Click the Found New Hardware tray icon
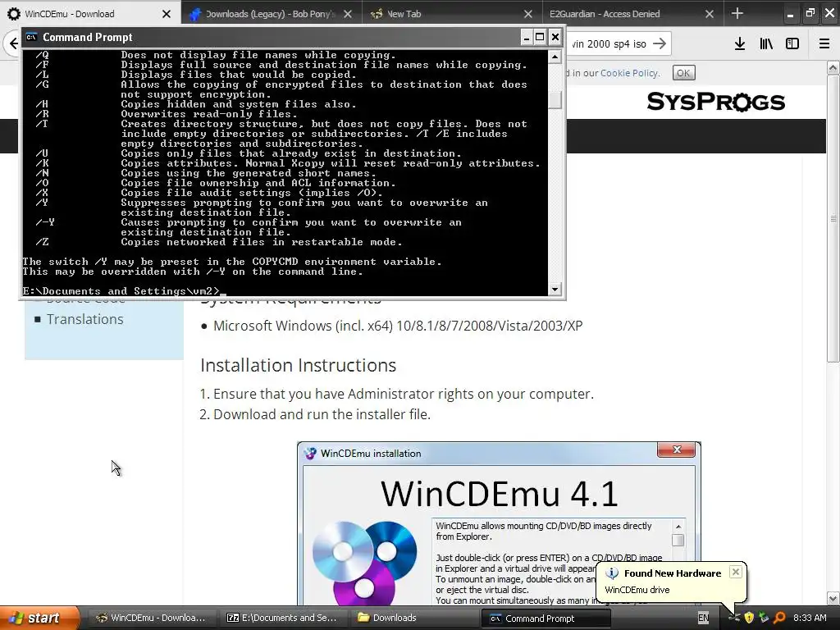The height and width of the screenshot is (630, 840). click(734, 618)
